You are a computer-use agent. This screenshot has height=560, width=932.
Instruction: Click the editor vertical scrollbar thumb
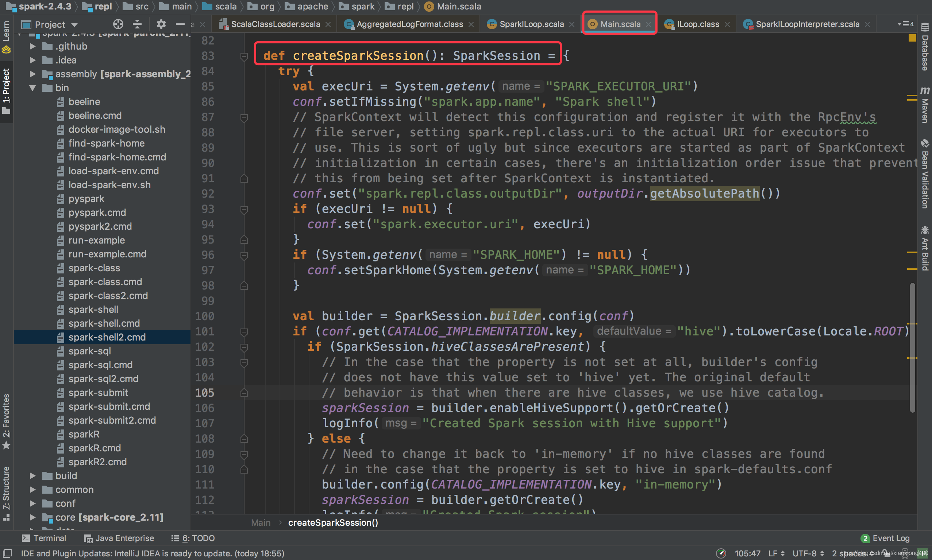912,347
